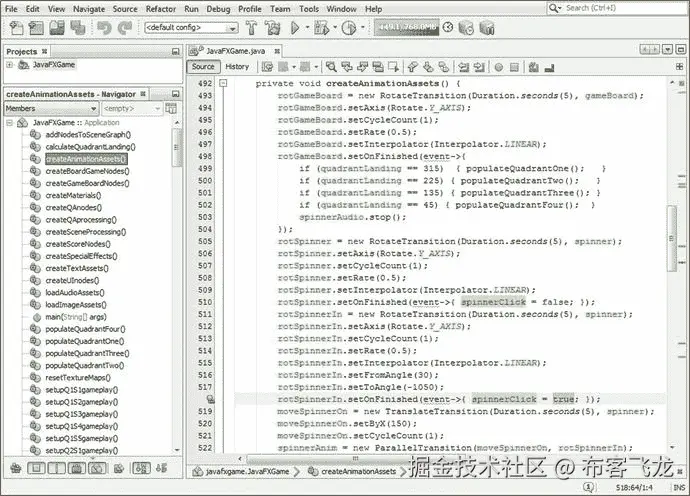Click the History view button
The height and width of the screenshot is (496, 690).
coord(237,66)
